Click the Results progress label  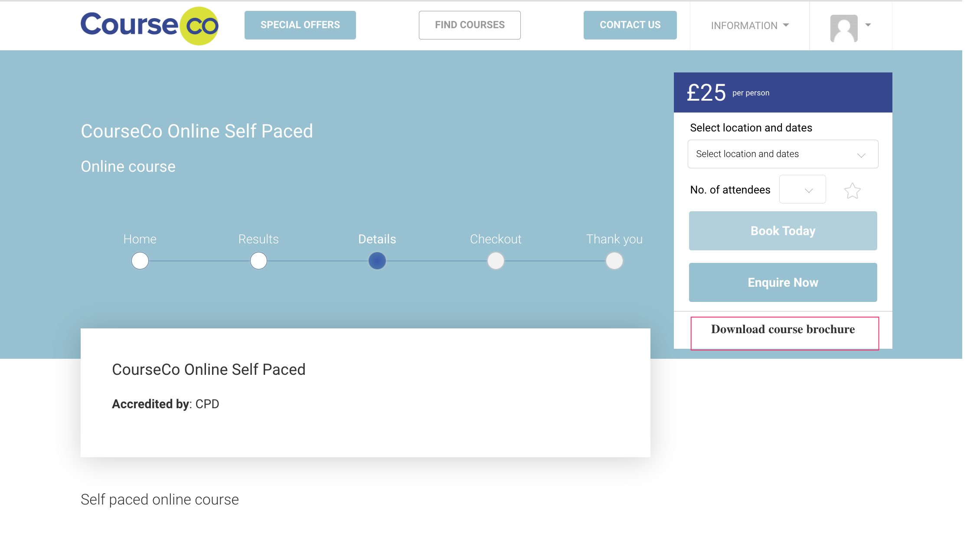tap(258, 239)
